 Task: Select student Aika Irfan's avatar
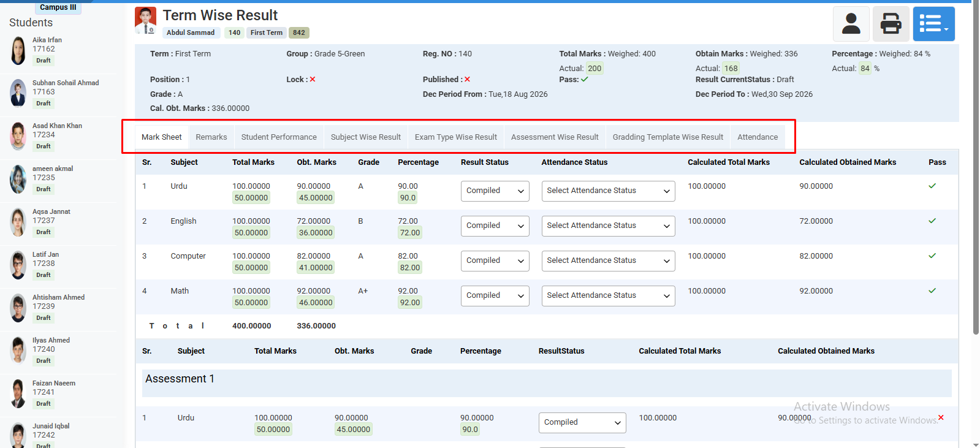pyautogui.click(x=18, y=50)
